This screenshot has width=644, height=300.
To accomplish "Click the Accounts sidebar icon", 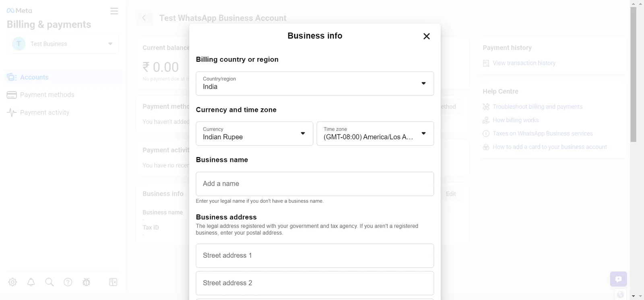I will point(12,77).
